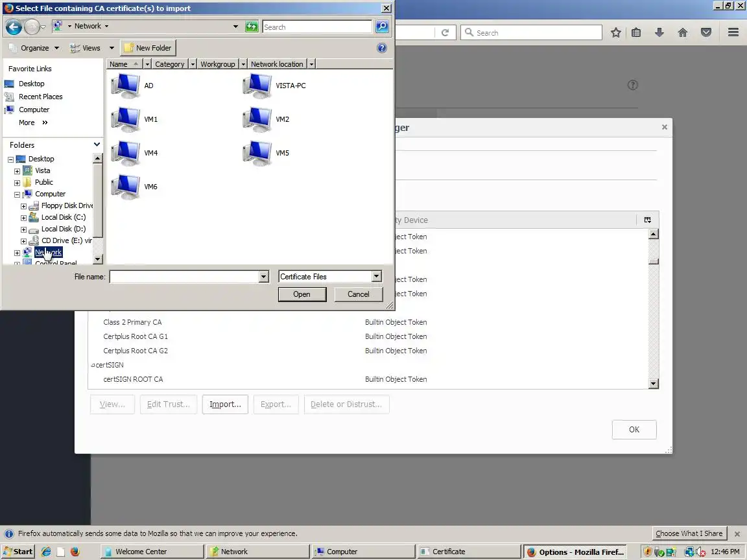Cancel the file selection dialog

[358, 294]
